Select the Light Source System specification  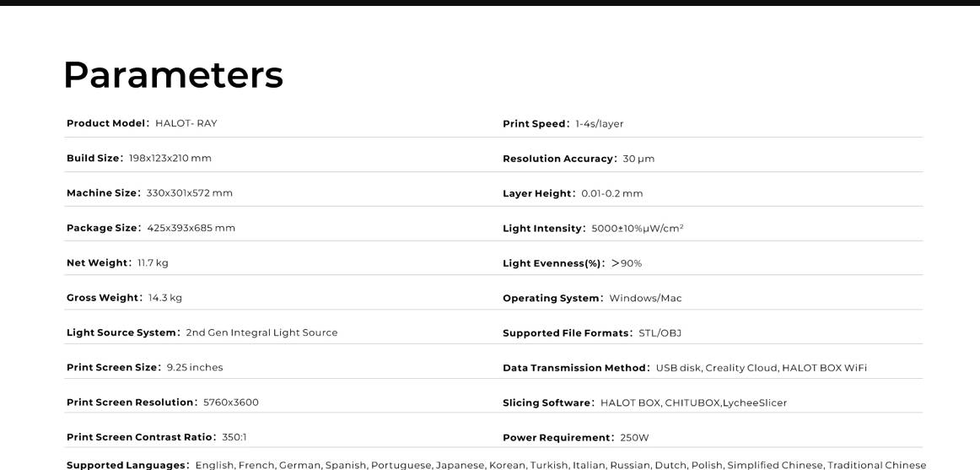[202, 332]
